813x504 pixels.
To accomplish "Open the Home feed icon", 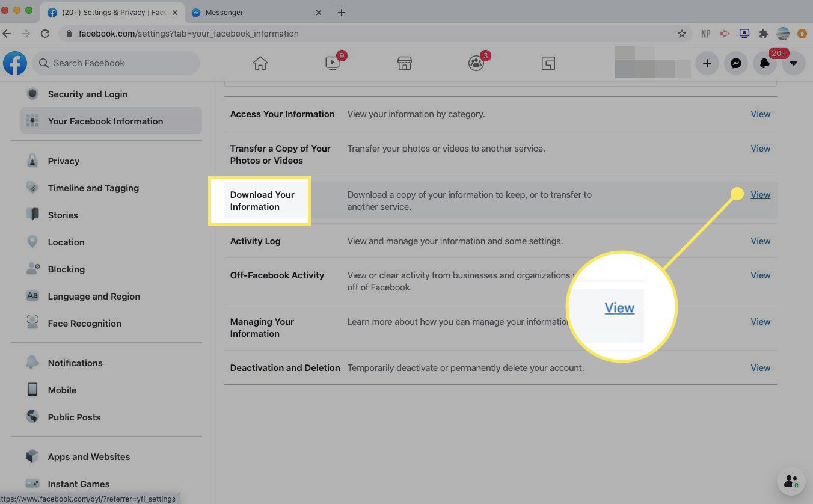I will pos(260,63).
